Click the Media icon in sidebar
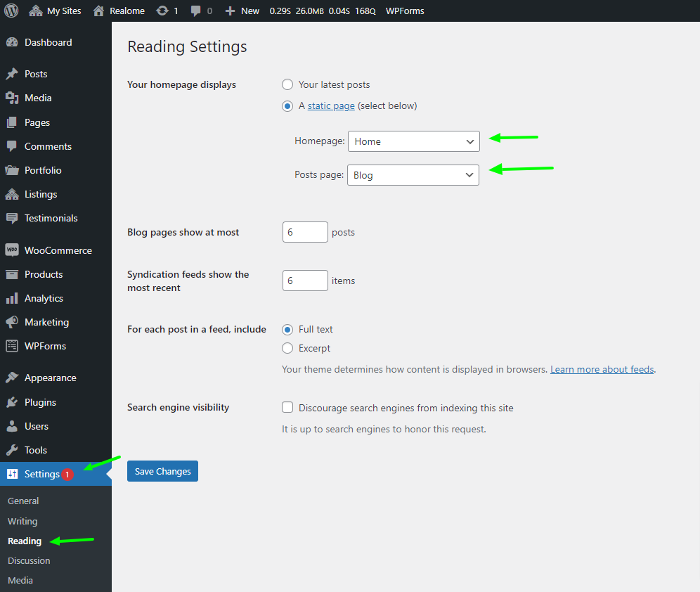The width and height of the screenshot is (700, 592). [12, 98]
